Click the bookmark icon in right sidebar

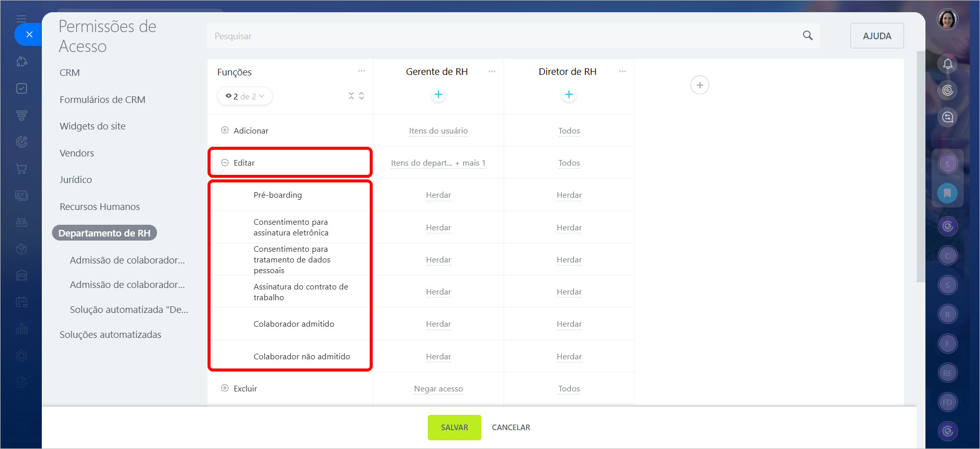pyautogui.click(x=947, y=193)
